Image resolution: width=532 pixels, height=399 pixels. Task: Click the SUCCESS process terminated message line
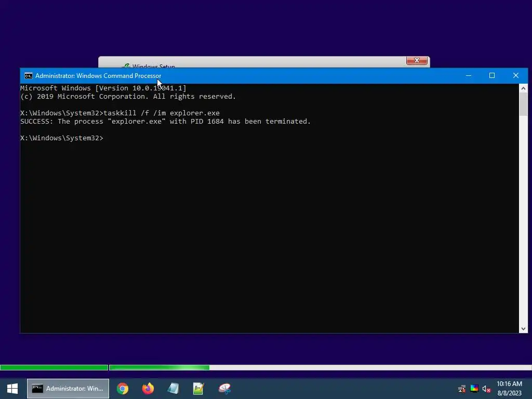[x=165, y=122]
